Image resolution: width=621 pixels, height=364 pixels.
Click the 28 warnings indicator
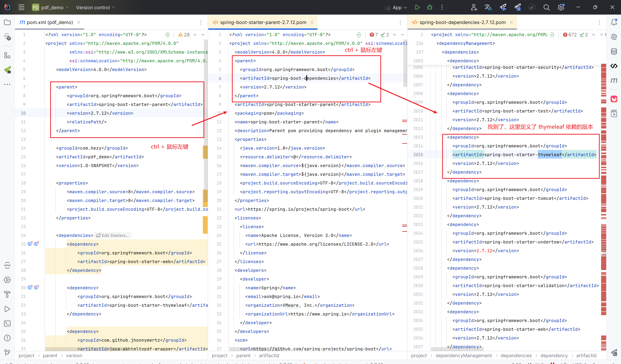[x=184, y=35]
